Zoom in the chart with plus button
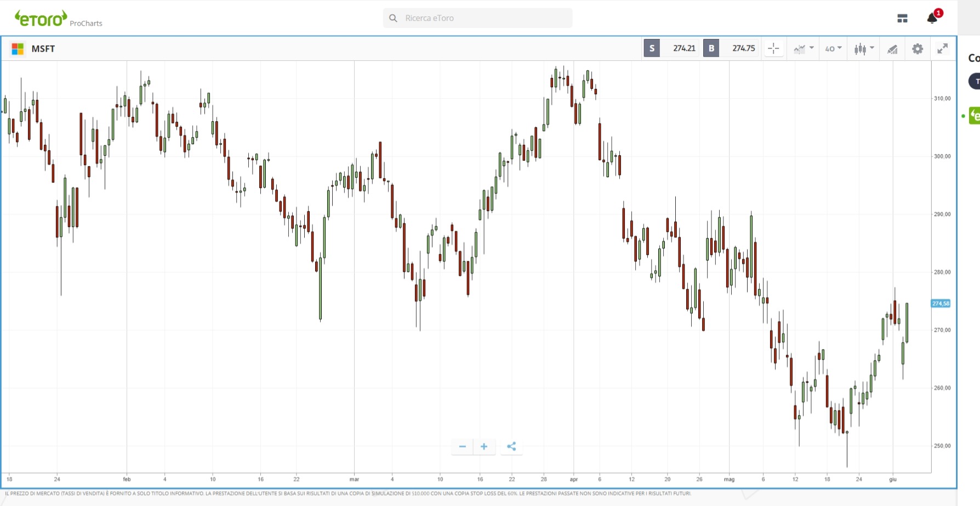 pyautogui.click(x=484, y=447)
